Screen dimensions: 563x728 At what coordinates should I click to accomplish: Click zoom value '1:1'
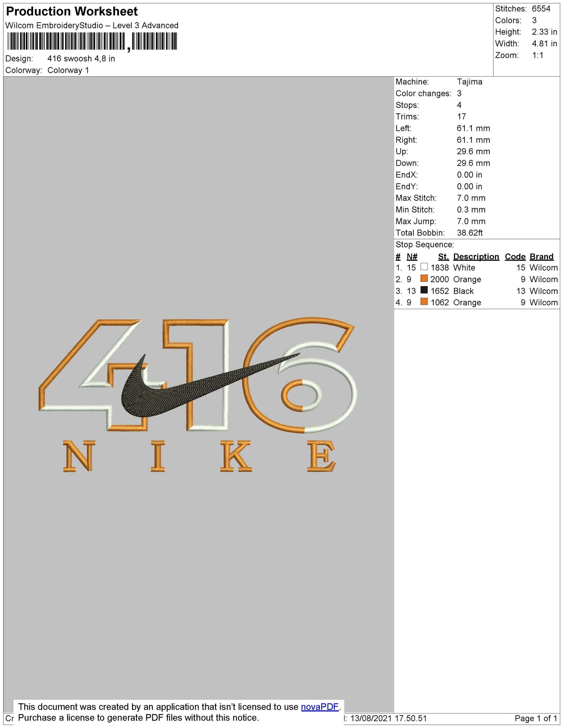click(538, 55)
